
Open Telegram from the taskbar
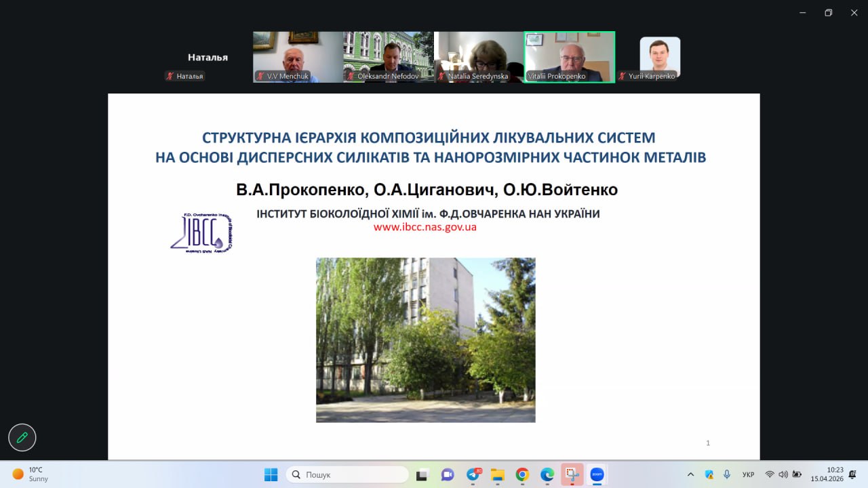click(x=473, y=474)
